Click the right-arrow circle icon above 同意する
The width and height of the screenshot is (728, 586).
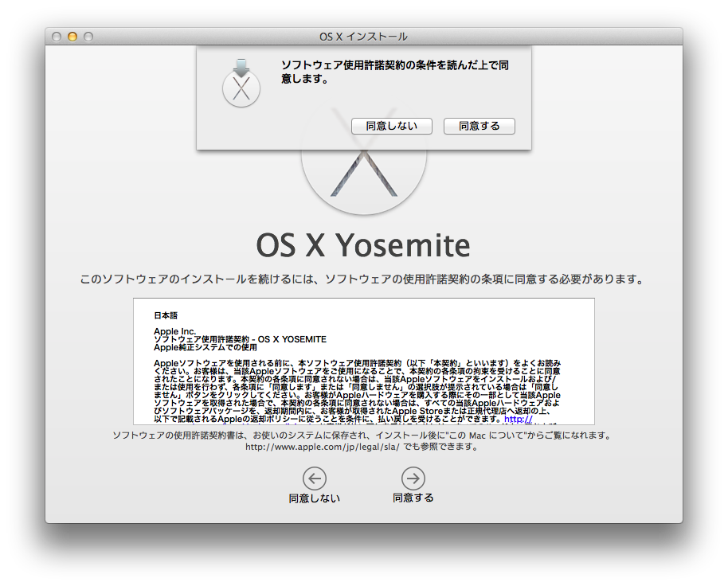413,478
